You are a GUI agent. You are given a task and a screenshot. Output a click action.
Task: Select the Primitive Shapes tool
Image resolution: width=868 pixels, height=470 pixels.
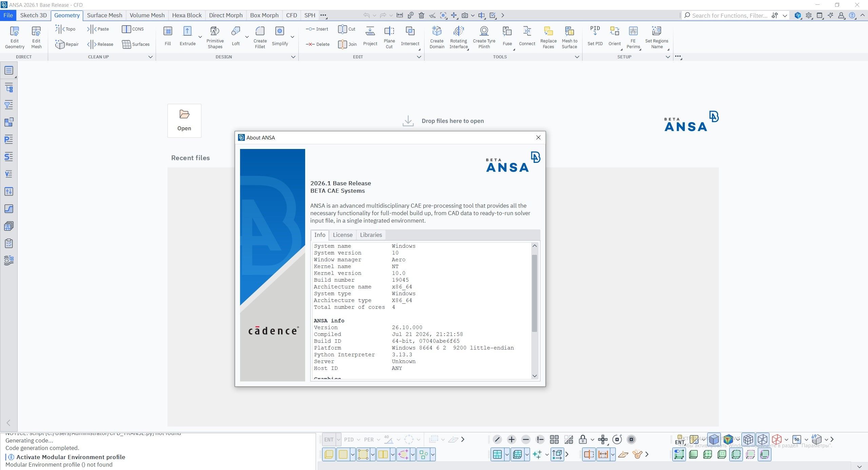[215, 37]
